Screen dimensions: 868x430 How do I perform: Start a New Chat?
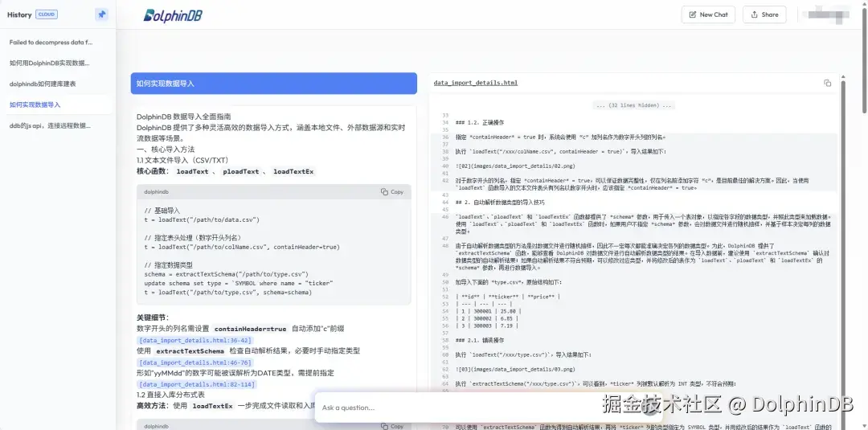[708, 15]
